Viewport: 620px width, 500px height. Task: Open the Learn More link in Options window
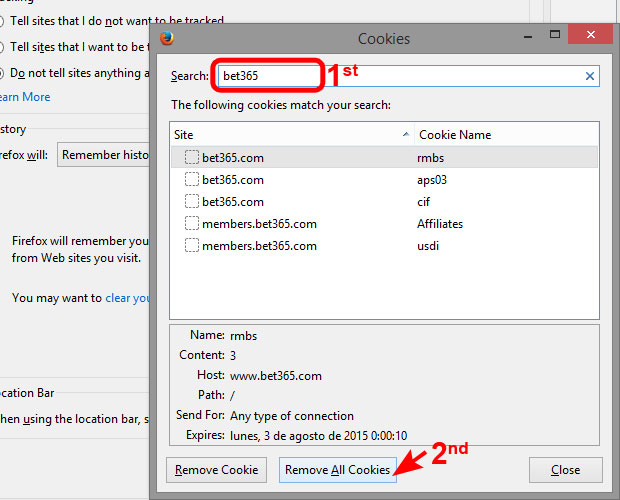(x=25, y=97)
